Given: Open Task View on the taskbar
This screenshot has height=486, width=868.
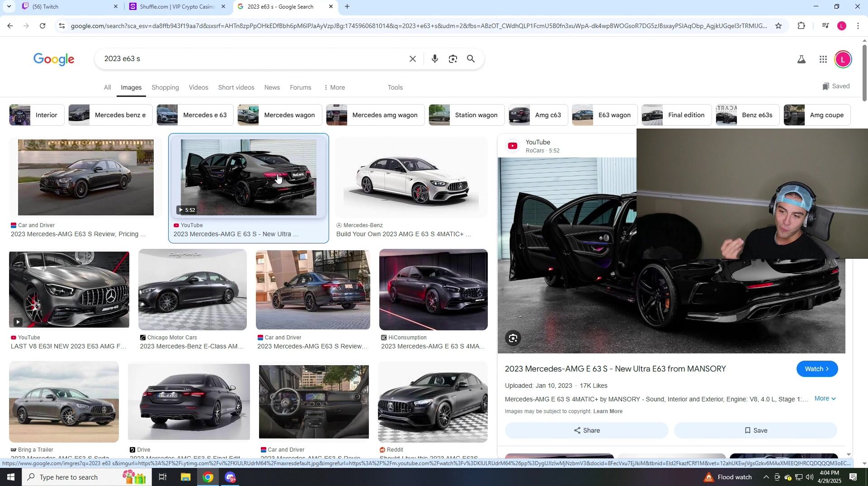Looking at the screenshot, I should click(x=163, y=477).
